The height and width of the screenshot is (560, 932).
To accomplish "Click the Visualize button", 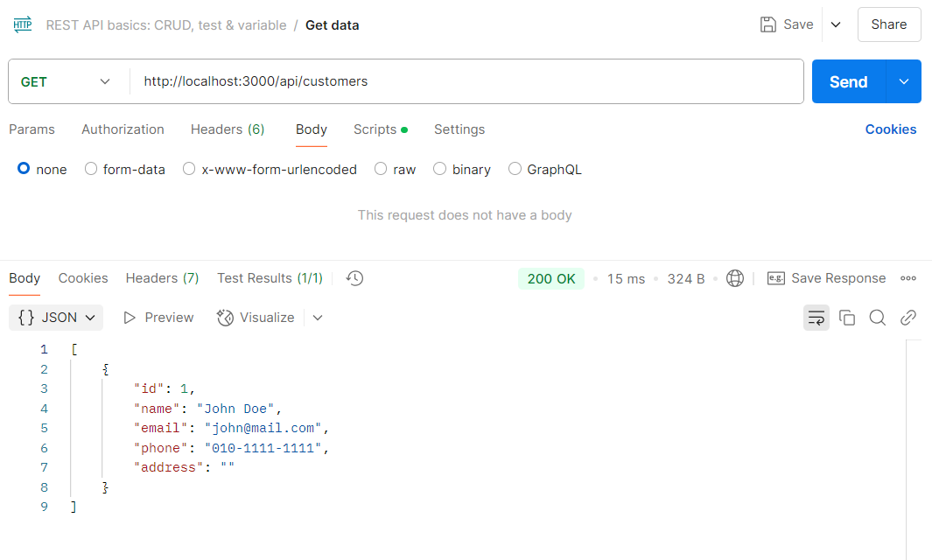I will (256, 318).
